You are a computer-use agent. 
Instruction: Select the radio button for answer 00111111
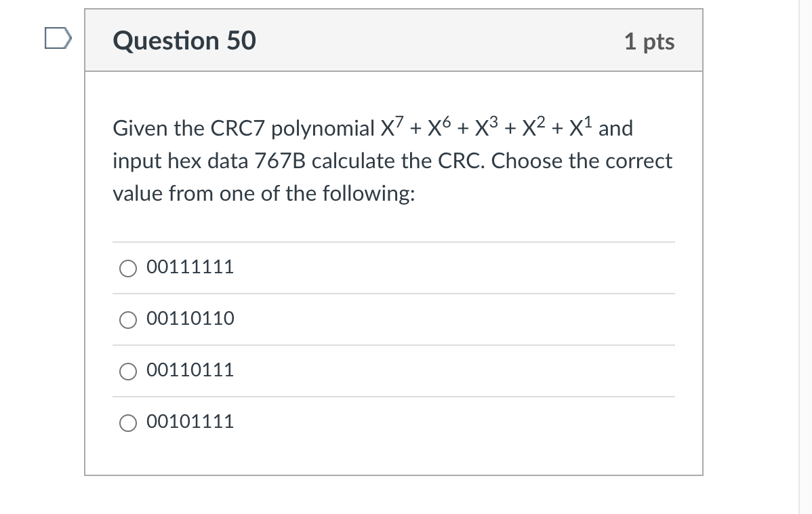tap(128, 269)
